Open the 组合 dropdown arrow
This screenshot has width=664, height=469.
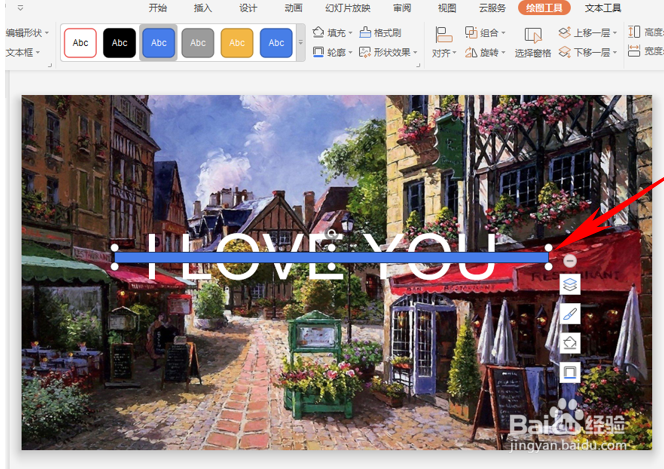504,33
